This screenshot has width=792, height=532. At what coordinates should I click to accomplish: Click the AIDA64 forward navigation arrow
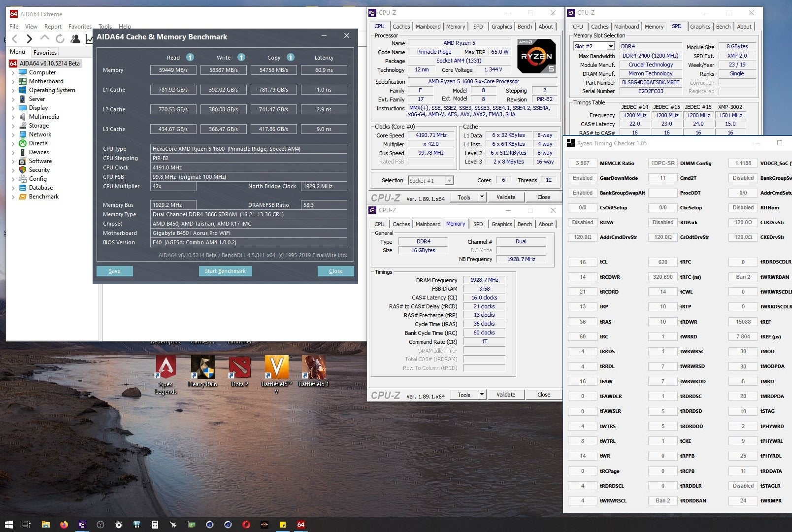point(30,39)
